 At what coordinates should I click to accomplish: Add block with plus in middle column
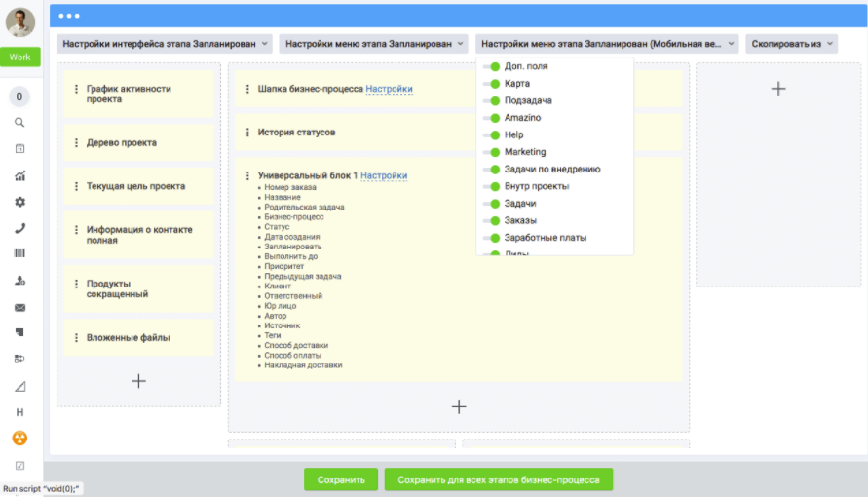point(459,406)
